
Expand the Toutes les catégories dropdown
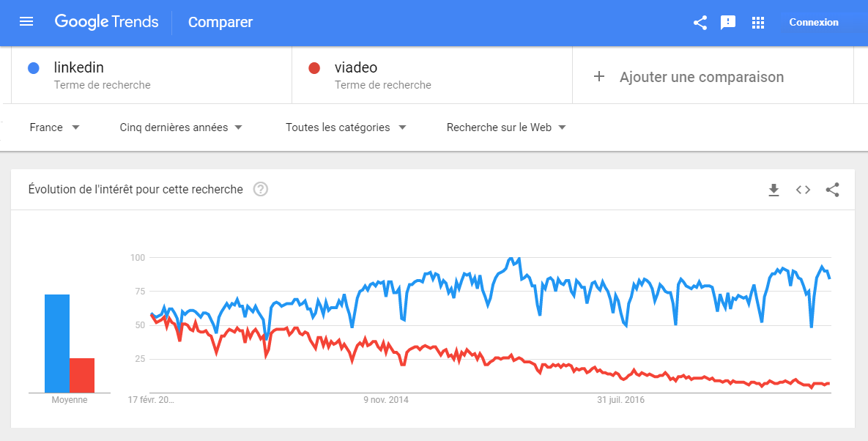point(346,127)
